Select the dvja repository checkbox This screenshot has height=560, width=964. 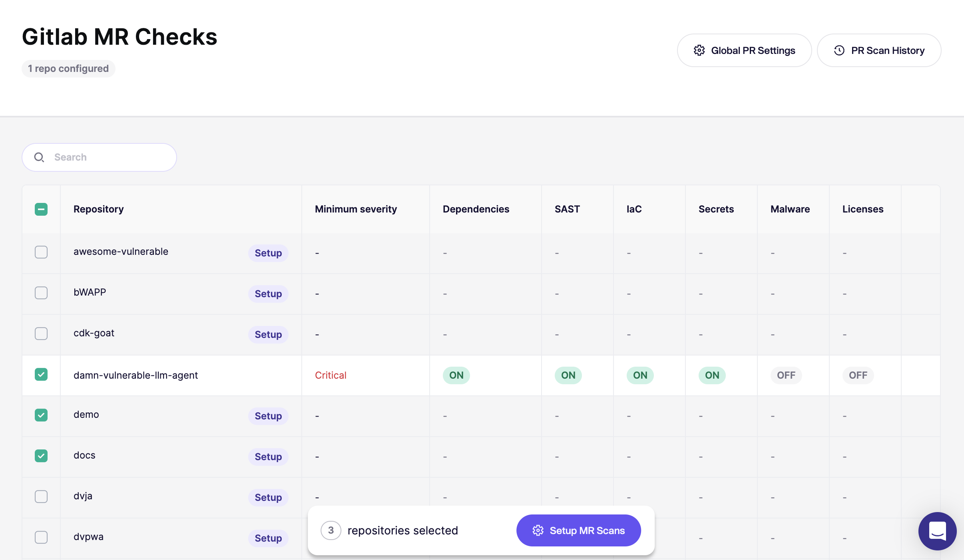(41, 496)
